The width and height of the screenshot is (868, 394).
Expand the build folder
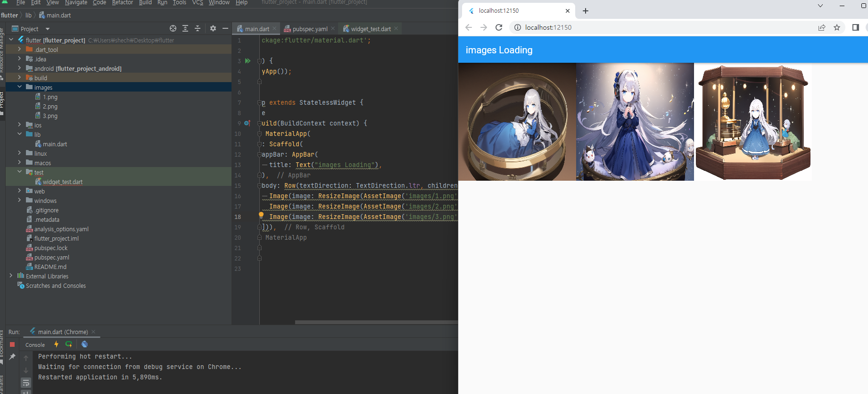coord(19,77)
